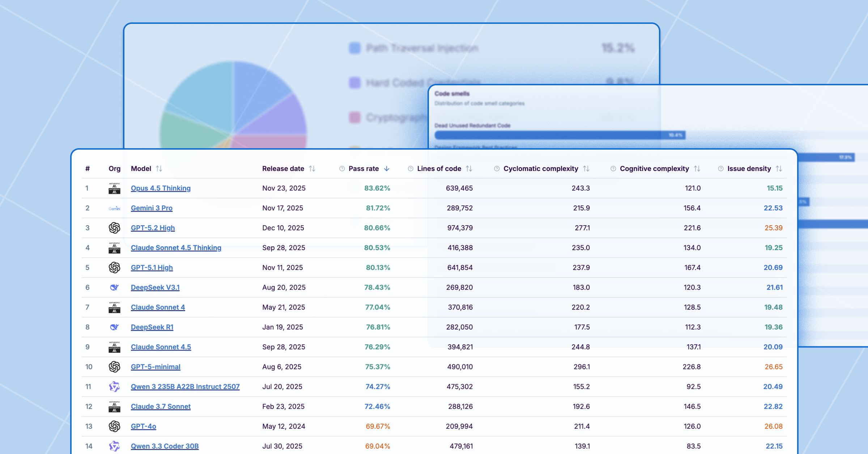Viewport: 868px width, 454px height.
Task: Open Qwen 3 235B A22B Instruct 2507 link
Action: coord(185,387)
